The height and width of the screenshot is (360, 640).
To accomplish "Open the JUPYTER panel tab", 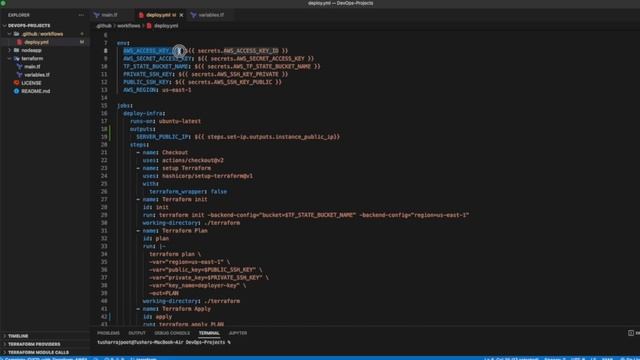I will click(x=238, y=333).
